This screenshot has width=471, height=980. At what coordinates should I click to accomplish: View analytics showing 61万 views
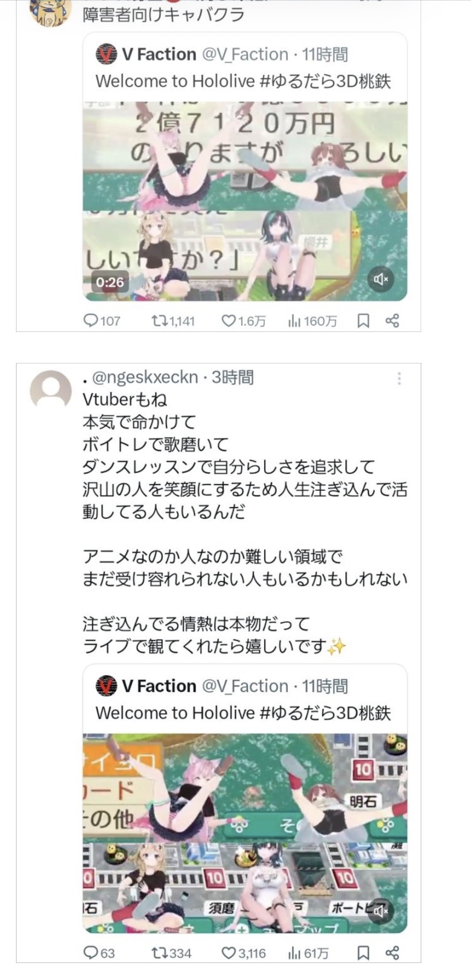pyautogui.click(x=309, y=953)
